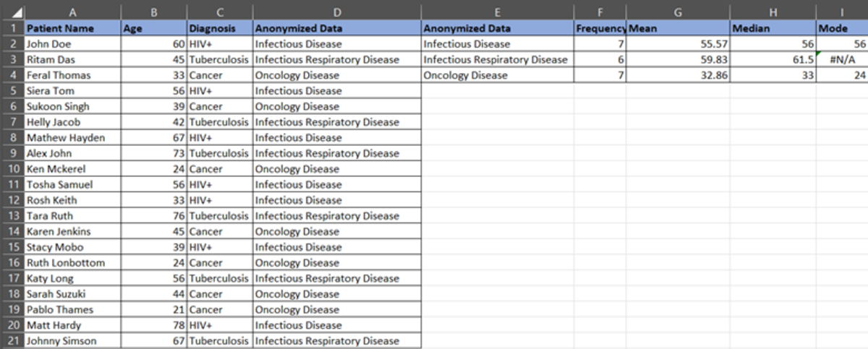
Task: Click the Frequency header cell
Action: [x=600, y=29]
